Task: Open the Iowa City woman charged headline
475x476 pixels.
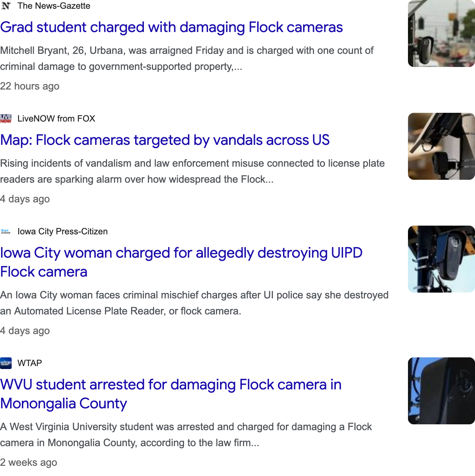Action: (181, 262)
